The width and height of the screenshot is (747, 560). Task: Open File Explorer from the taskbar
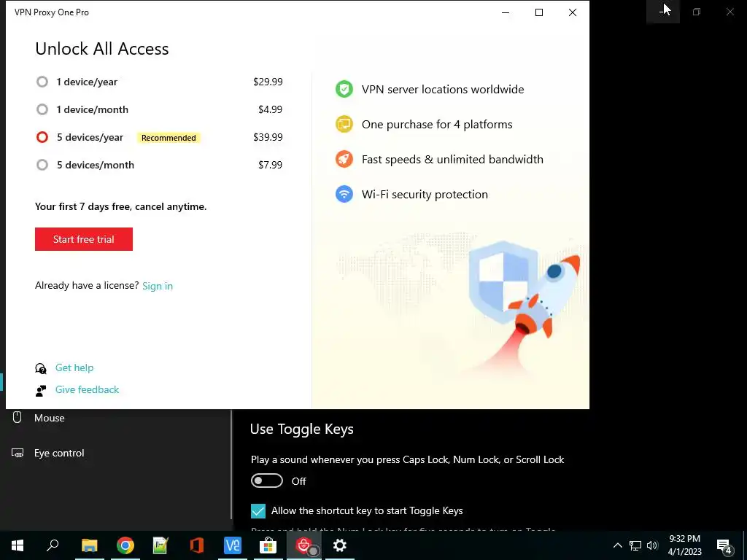[89, 545]
